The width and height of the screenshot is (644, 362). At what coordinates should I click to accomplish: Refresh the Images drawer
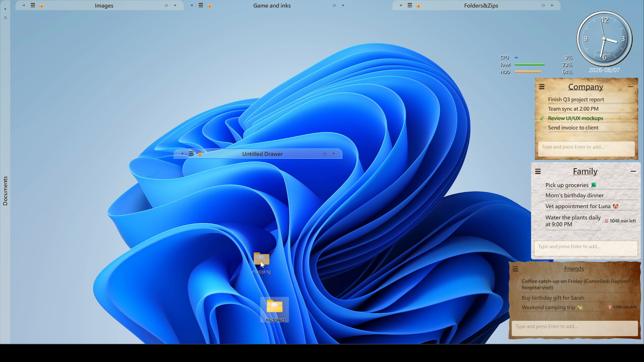click(x=166, y=5)
